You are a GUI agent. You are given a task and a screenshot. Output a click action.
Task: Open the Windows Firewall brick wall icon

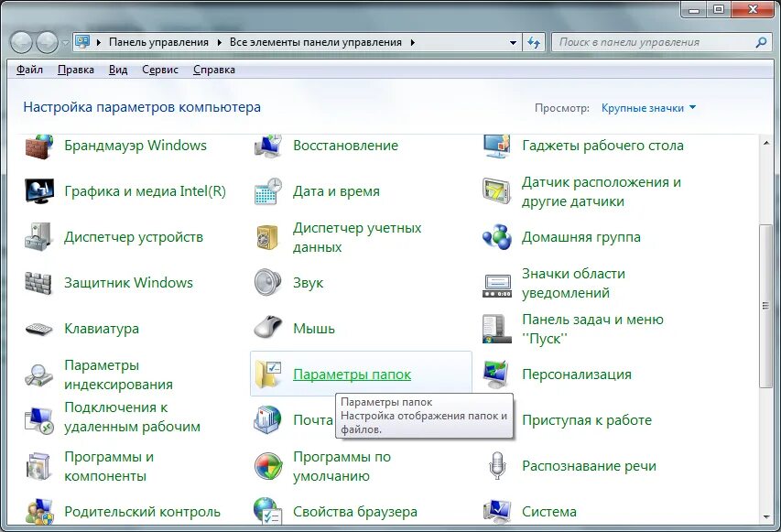(38, 147)
